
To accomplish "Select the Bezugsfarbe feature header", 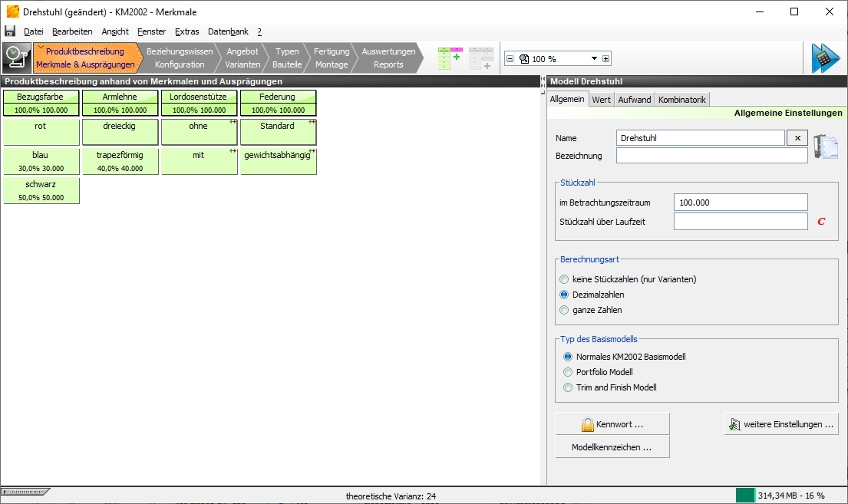I will [x=41, y=103].
